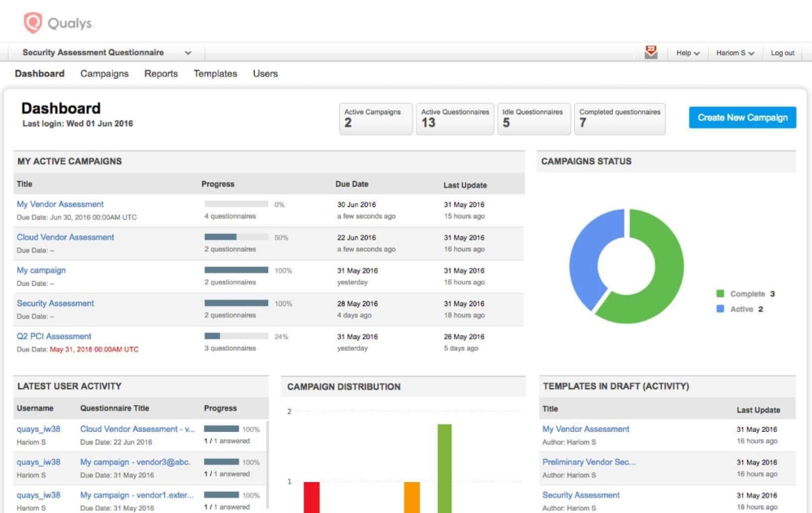This screenshot has width=812, height=513.
Task: Go to the Reports tab
Action: tap(161, 74)
